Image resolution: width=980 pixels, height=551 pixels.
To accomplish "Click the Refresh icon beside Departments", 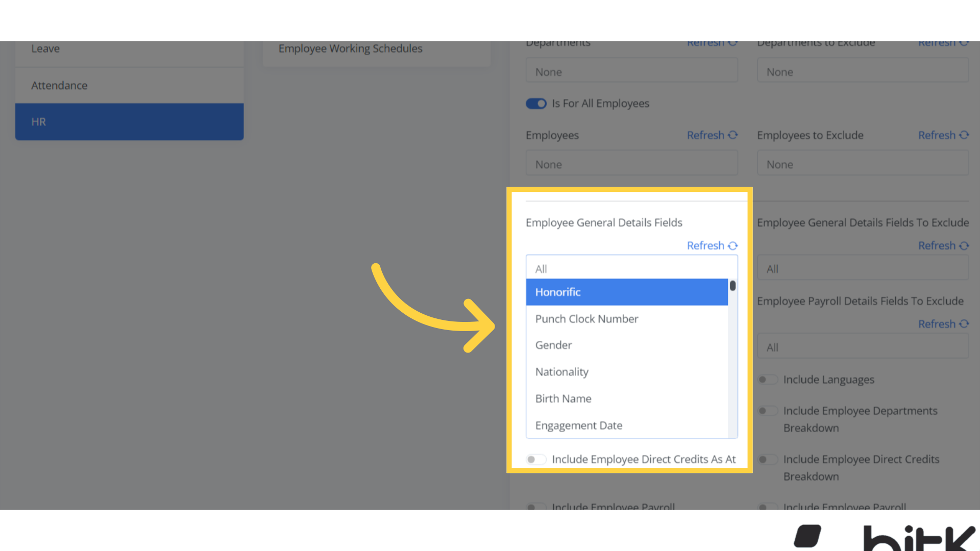I will point(734,43).
